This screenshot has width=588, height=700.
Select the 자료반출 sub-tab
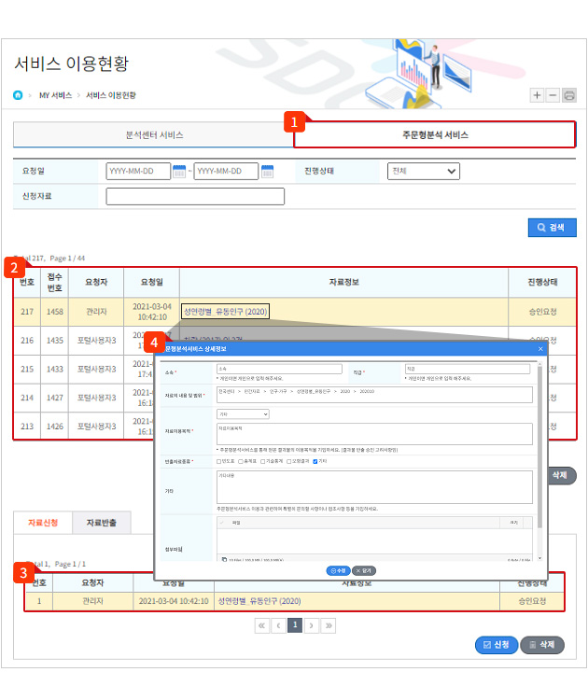(102, 523)
